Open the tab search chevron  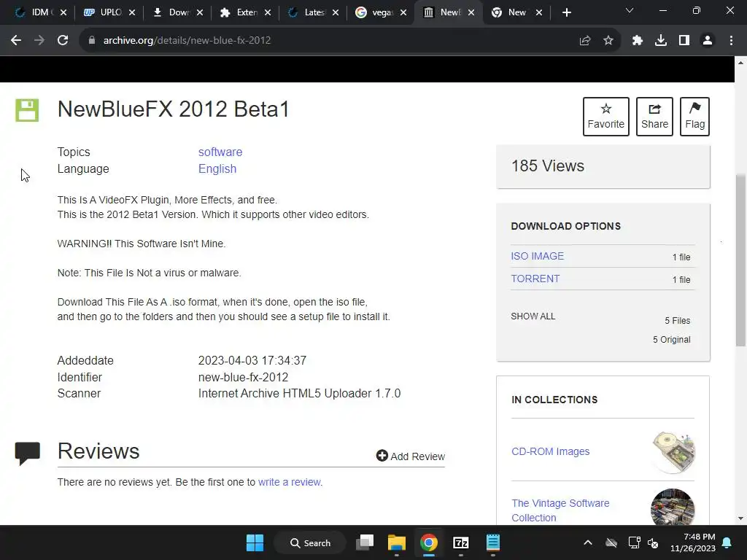pos(630,10)
